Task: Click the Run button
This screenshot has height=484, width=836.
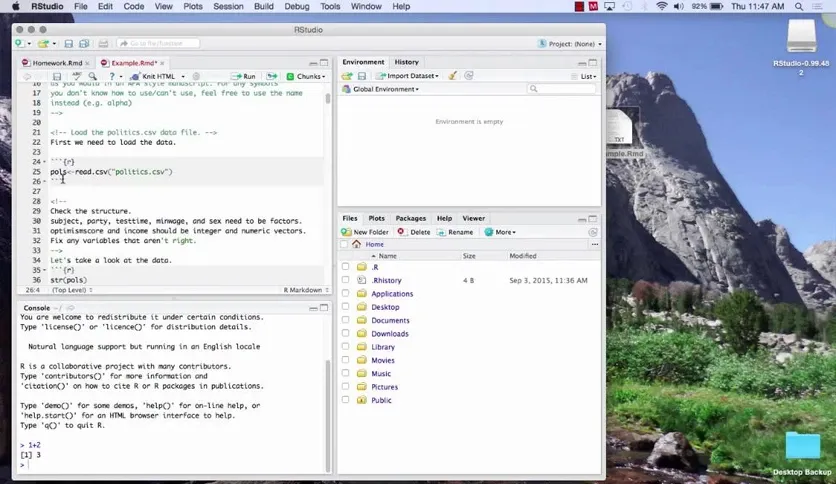Action: [x=243, y=76]
